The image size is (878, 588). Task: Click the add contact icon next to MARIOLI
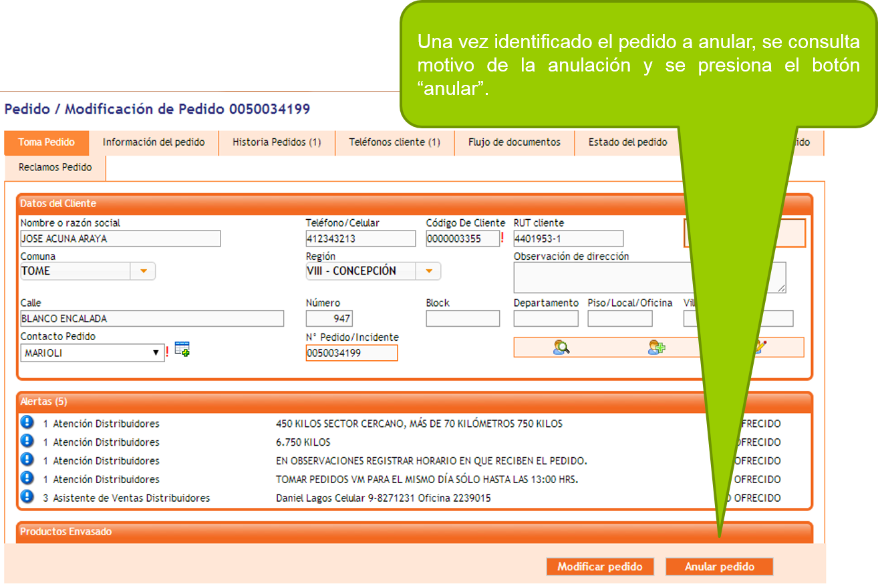[x=182, y=349]
